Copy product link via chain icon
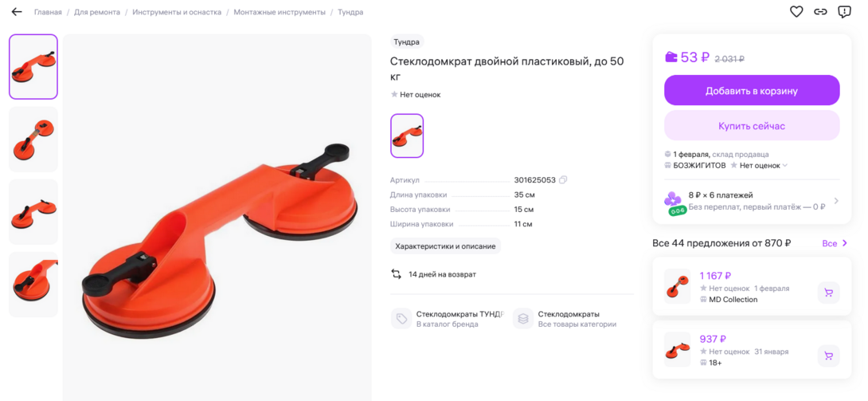This screenshot has width=868, height=401. [820, 12]
